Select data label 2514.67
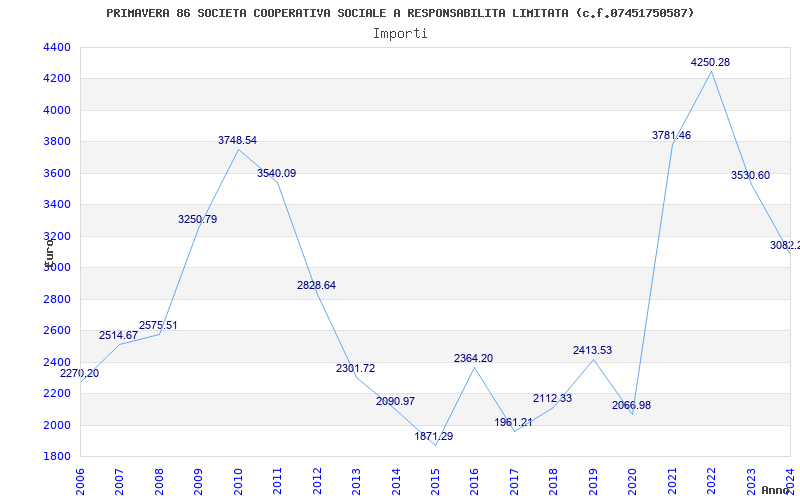Image resolution: width=800 pixels, height=500 pixels. coord(118,336)
